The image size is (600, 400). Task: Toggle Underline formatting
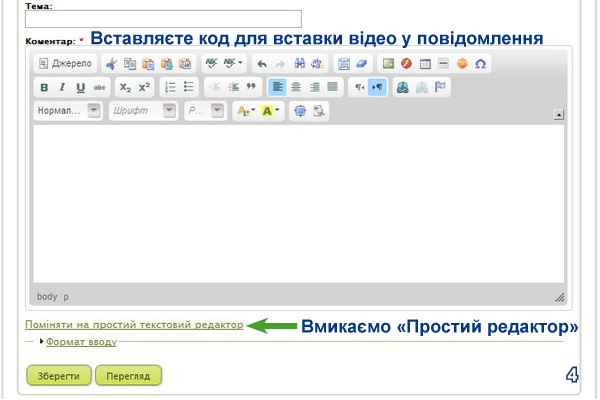pos(80,87)
